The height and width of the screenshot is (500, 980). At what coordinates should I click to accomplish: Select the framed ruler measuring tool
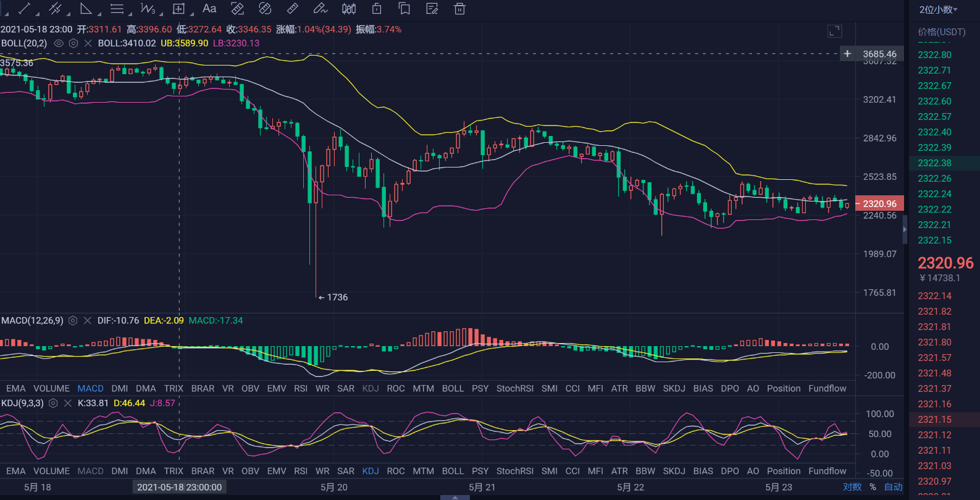pos(237,9)
